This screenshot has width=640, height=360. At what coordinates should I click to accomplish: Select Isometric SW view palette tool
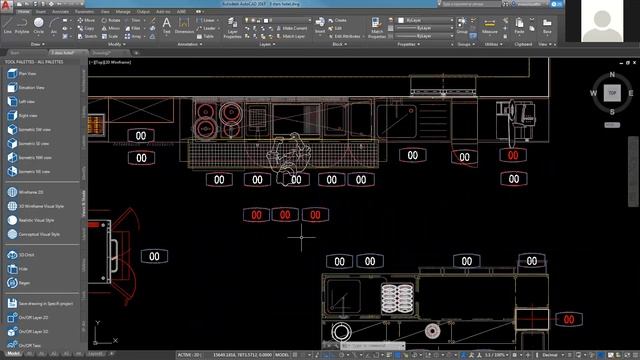(29, 129)
